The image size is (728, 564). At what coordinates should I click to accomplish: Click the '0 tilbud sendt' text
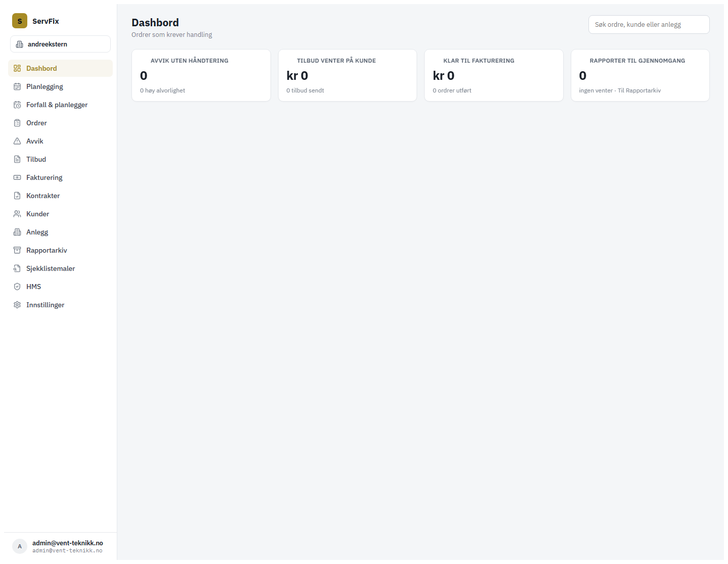[x=305, y=90]
